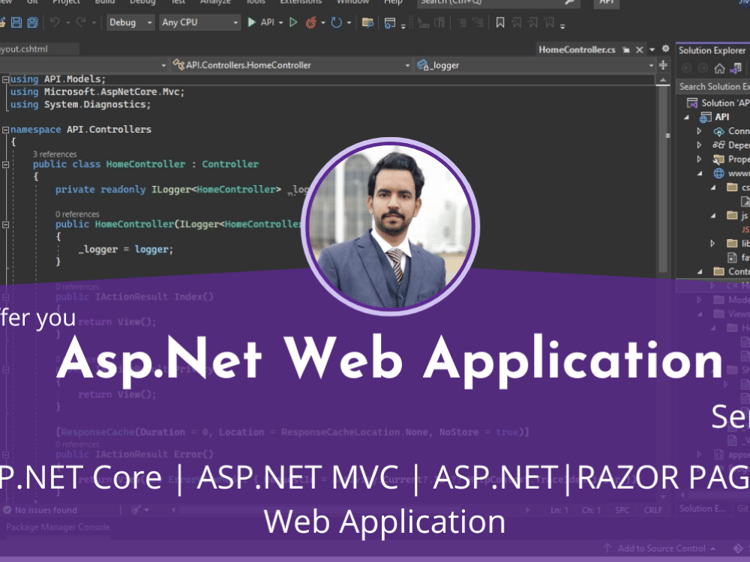
Task: Focus the Search Solution Explorer field
Action: point(714,87)
